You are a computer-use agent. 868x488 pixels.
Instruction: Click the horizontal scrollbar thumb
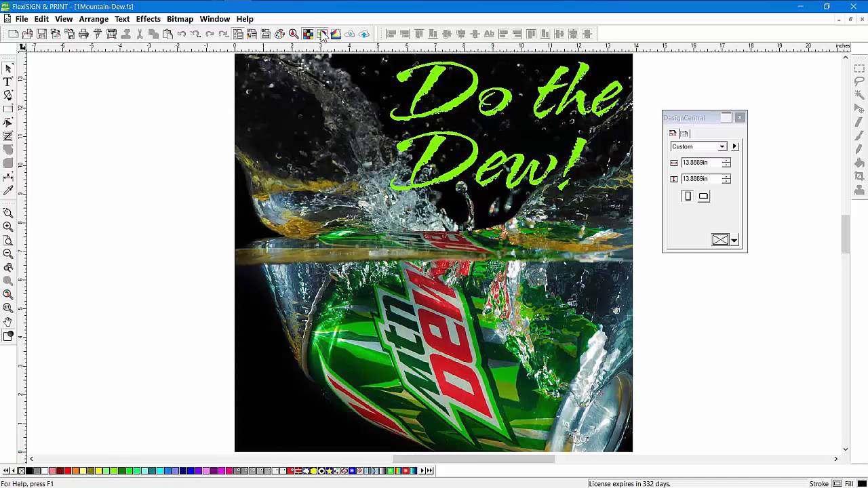473,459
